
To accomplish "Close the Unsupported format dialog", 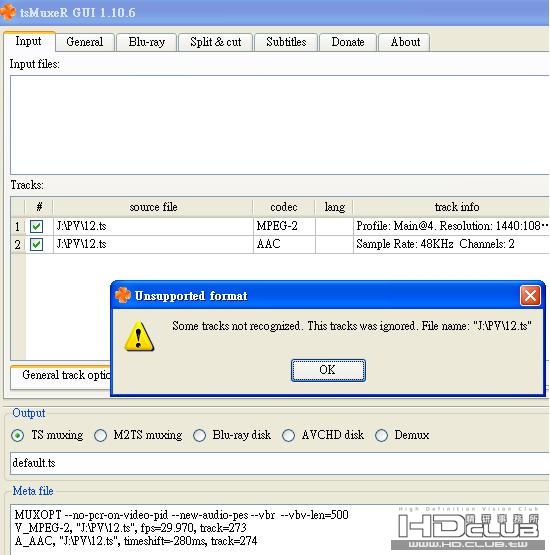I will point(530,295).
